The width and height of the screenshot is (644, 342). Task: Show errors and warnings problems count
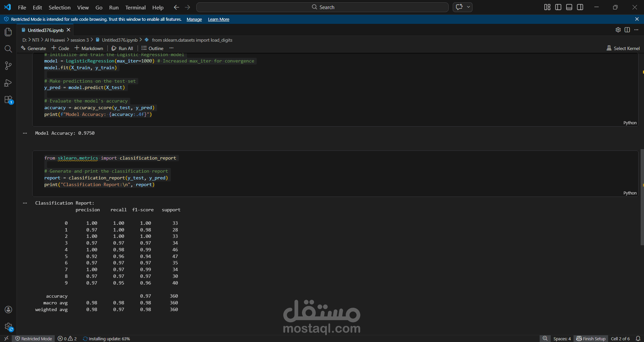coord(67,339)
